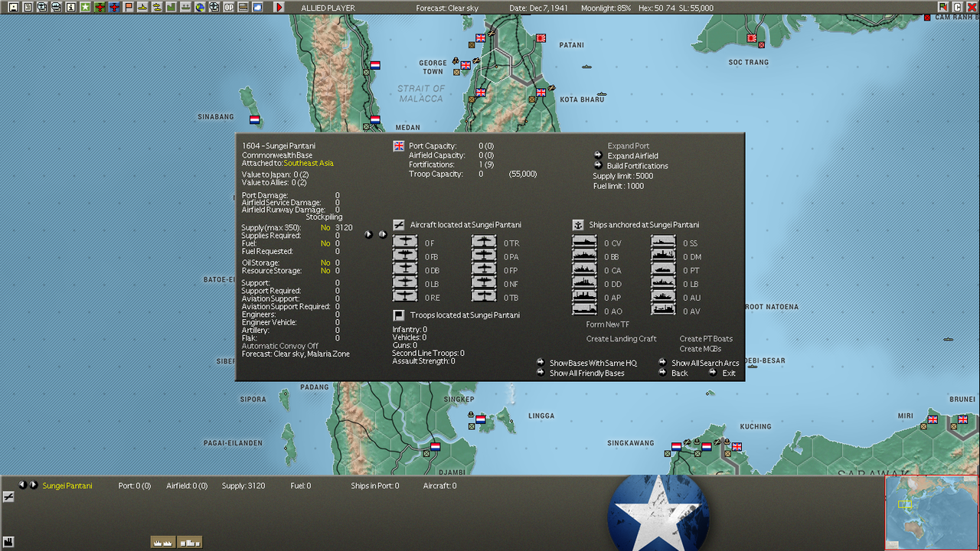The width and height of the screenshot is (980, 551).
Task: Click the star icon in top toolbar
Action: [x=85, y=7]
